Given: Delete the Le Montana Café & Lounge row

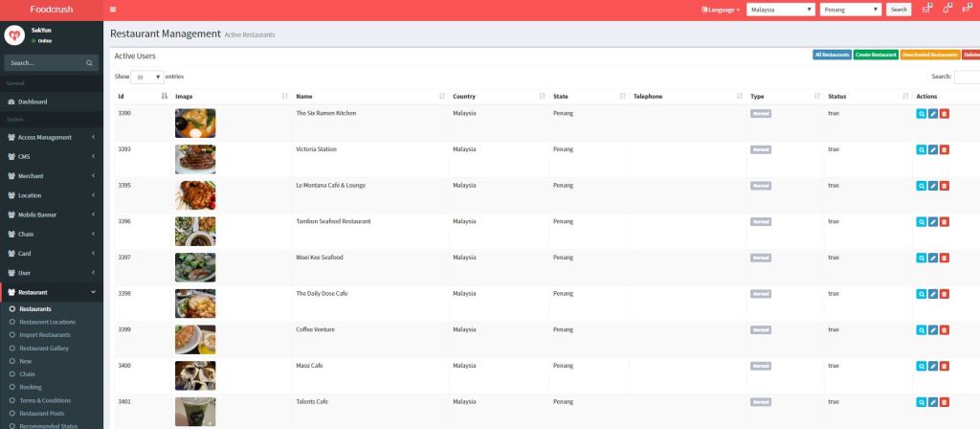Looking at the screenshot, I should (x=945, y=186).
